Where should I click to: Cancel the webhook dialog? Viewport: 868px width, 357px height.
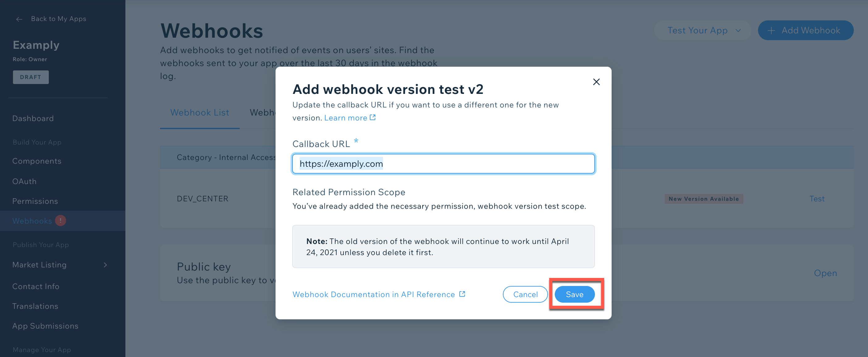point(525,294)
